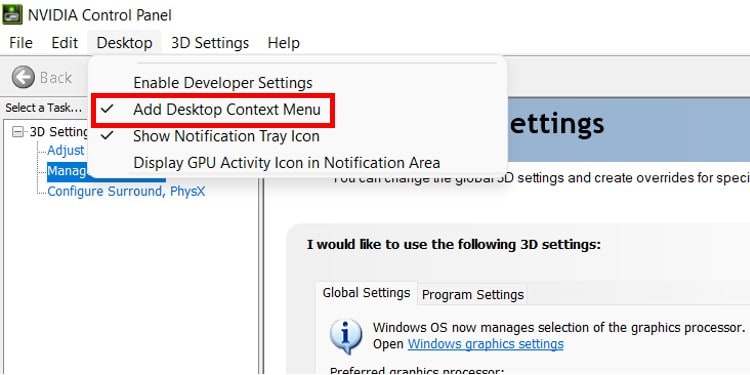The image size is (750, 375).
Task: Collapse the 3D Settings tree node
Action: click(18, 132)
